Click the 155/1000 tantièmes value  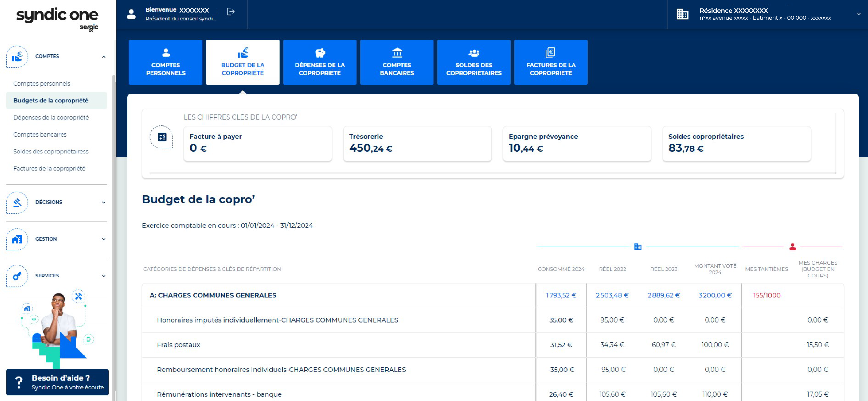pyautogui.click(x=767, y=295)
